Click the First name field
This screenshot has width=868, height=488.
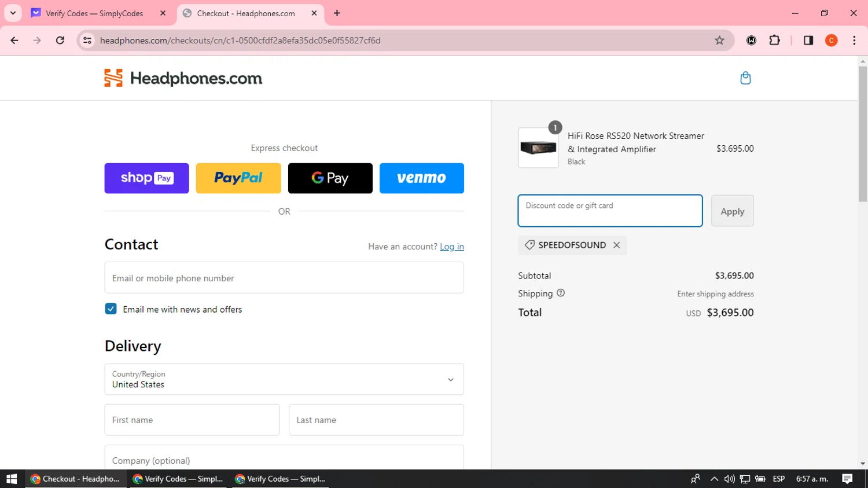pos(192,420)
